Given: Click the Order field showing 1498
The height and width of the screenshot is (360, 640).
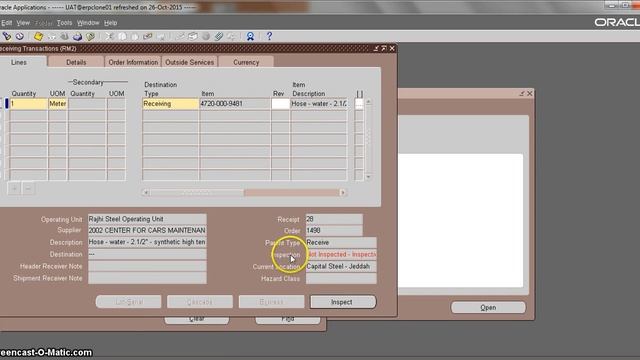Looking at the screenshot, I should [x=333, y=231].
